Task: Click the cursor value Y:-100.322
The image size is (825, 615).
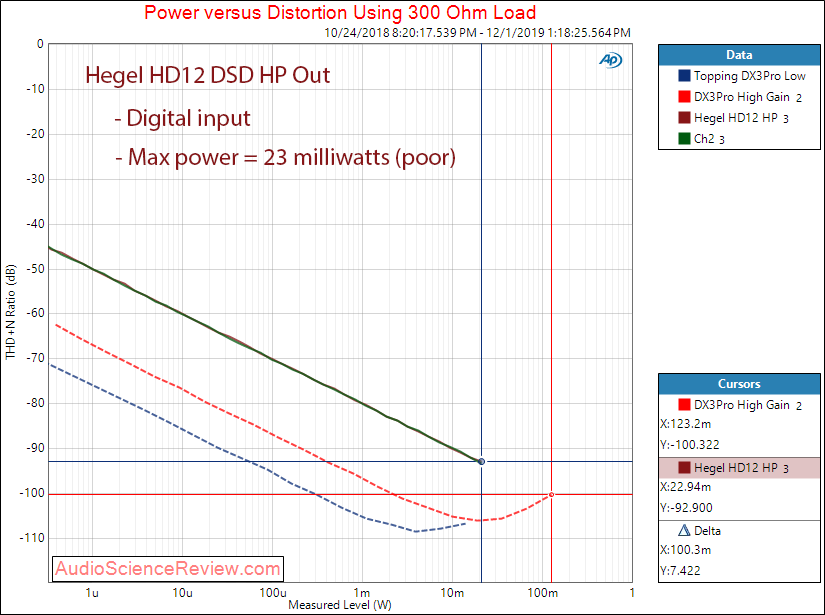Action: (690, 445)
